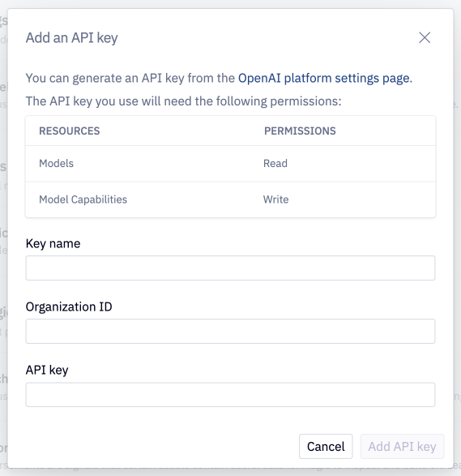Select the Model Capabilities row
The height and width of the screenshot is (476, 461).
click(x=230, y=199)
